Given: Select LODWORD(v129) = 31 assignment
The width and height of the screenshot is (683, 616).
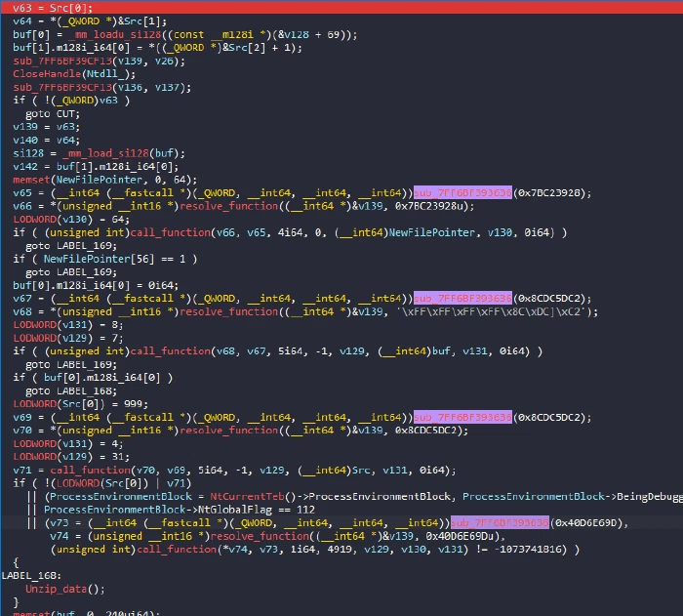Looking at the screenshot, I should [71, 457].
